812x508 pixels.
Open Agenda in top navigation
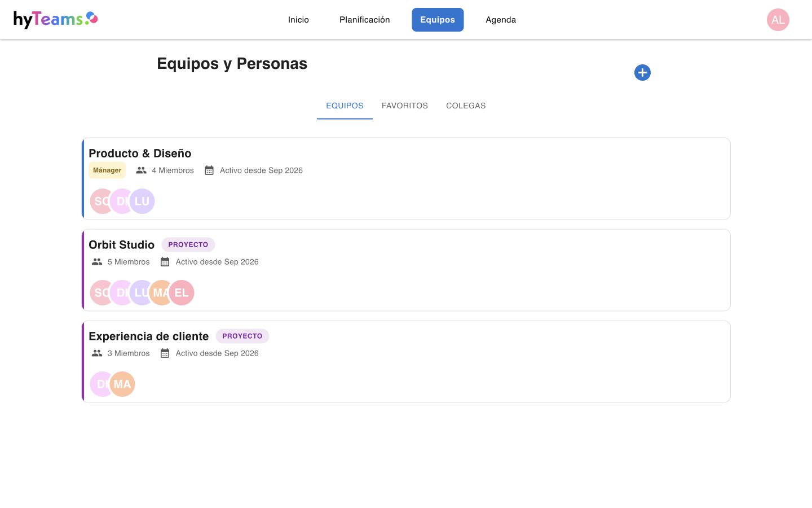[501, 20]
